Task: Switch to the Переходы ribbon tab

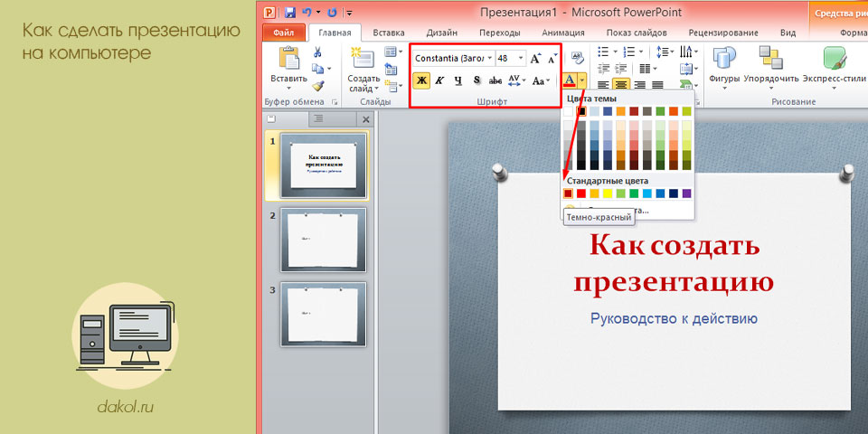Action: (500, 33)
